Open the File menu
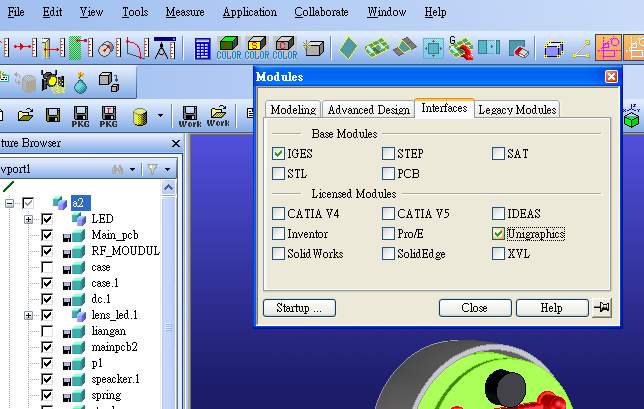Screen dimensions: 644x409 pyautogui.click(x=16, y=12)
